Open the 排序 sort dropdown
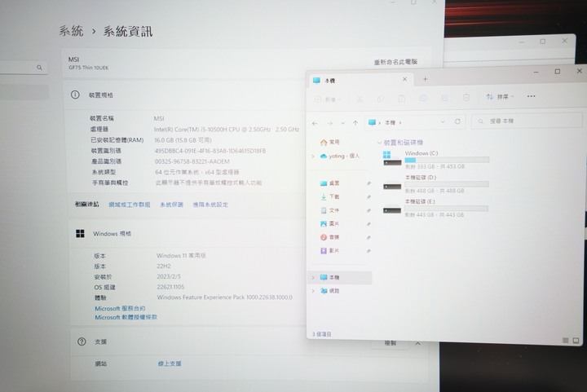The height and width of the screenshot is (392, 587). point(500,97)
